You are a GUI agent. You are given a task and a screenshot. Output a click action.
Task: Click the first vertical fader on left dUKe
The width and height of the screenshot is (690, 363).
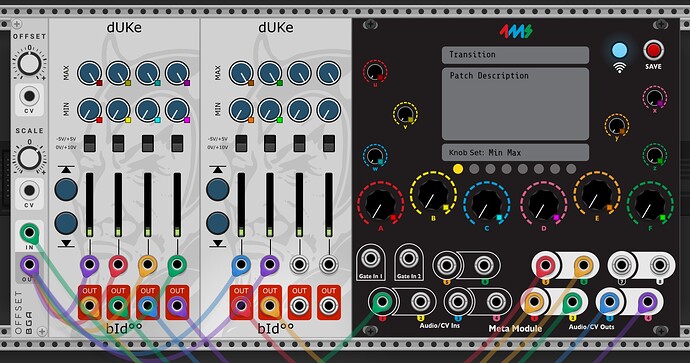[x=89, y=205]
